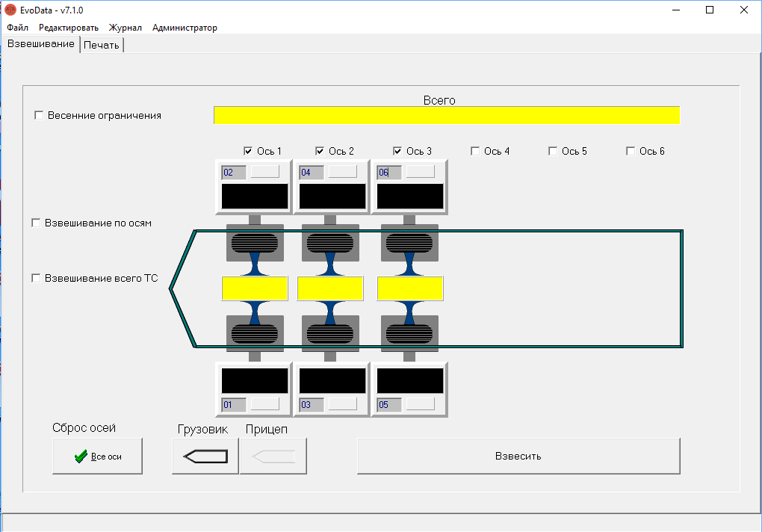Maximize the EvoData window

pos(710,10)
